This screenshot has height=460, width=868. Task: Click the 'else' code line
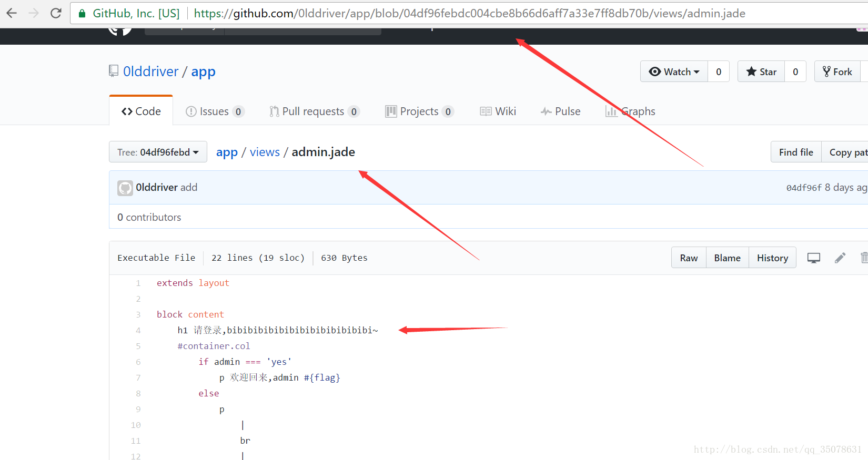pyautogui.click(x=209, y=393)
